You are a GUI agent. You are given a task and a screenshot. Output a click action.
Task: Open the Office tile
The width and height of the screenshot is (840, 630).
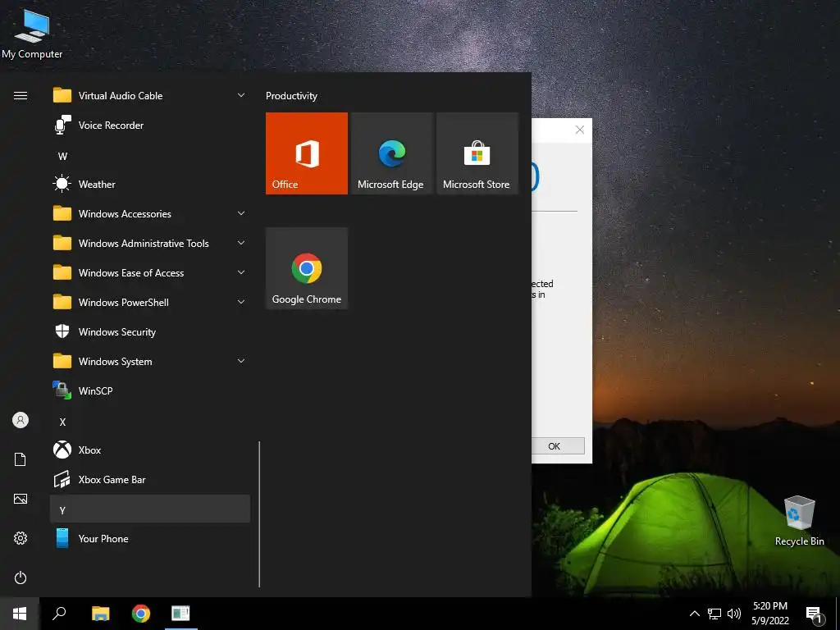coord(307,153)
